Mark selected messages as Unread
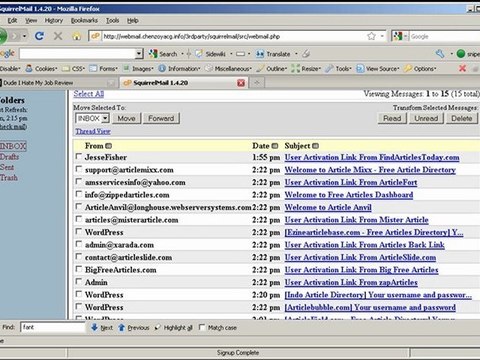This screenshot has height=360, width=480. point(426,118)
